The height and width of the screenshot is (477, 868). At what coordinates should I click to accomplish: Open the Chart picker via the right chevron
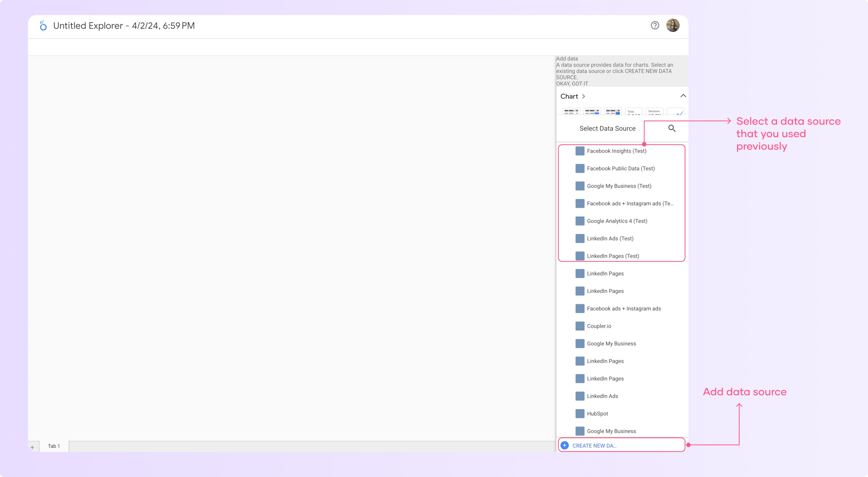pos(584,96)
